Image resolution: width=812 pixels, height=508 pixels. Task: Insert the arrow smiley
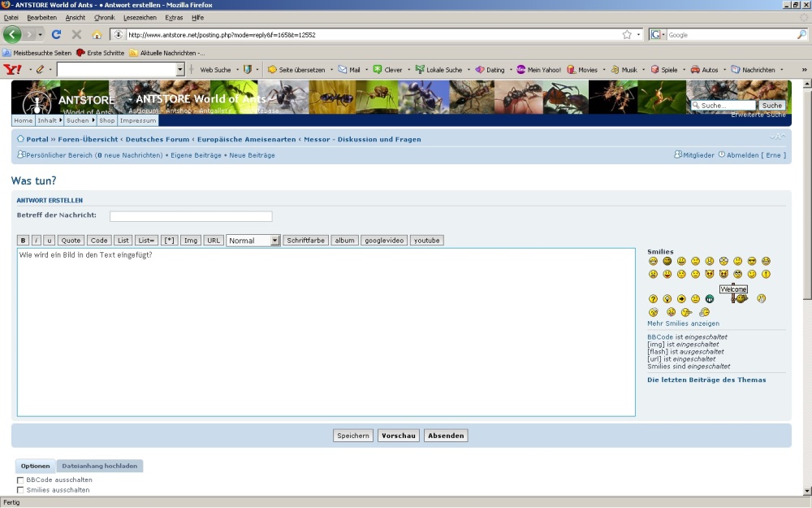tap(681, 299)
